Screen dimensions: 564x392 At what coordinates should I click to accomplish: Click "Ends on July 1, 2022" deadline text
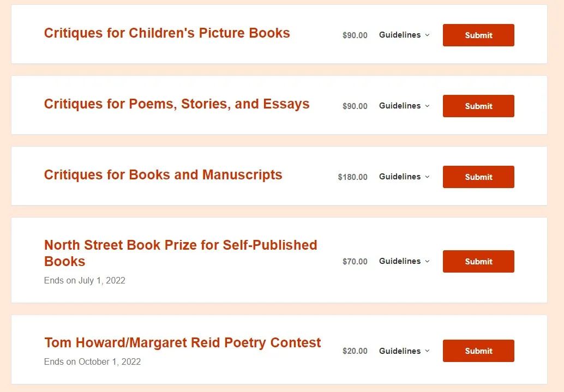(85, 281)
